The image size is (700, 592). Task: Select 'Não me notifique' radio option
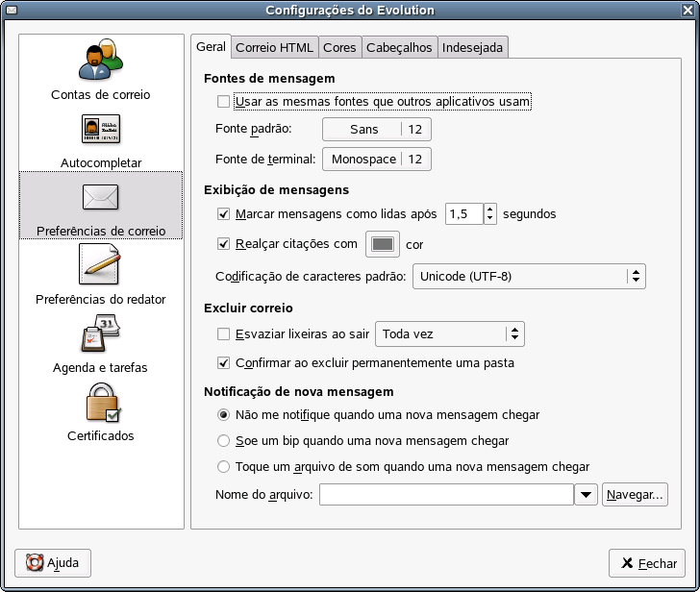[x=223, y=415]
